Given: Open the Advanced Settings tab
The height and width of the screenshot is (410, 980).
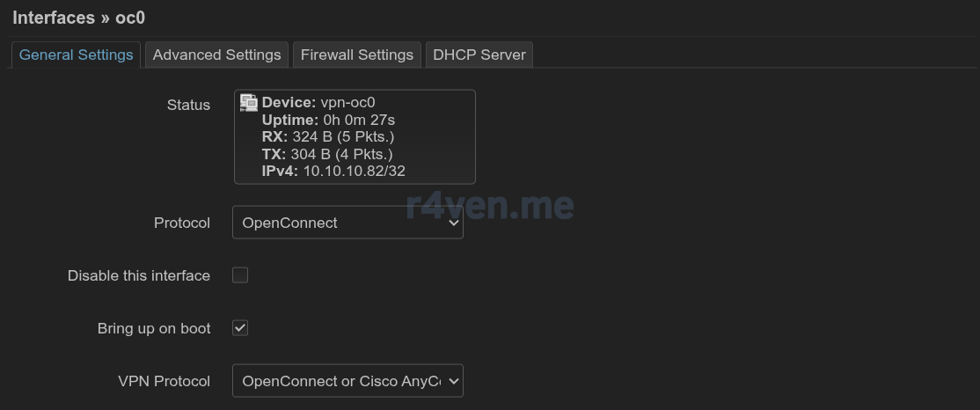Looking at the screenshot, I should click(x=217, y=55).
